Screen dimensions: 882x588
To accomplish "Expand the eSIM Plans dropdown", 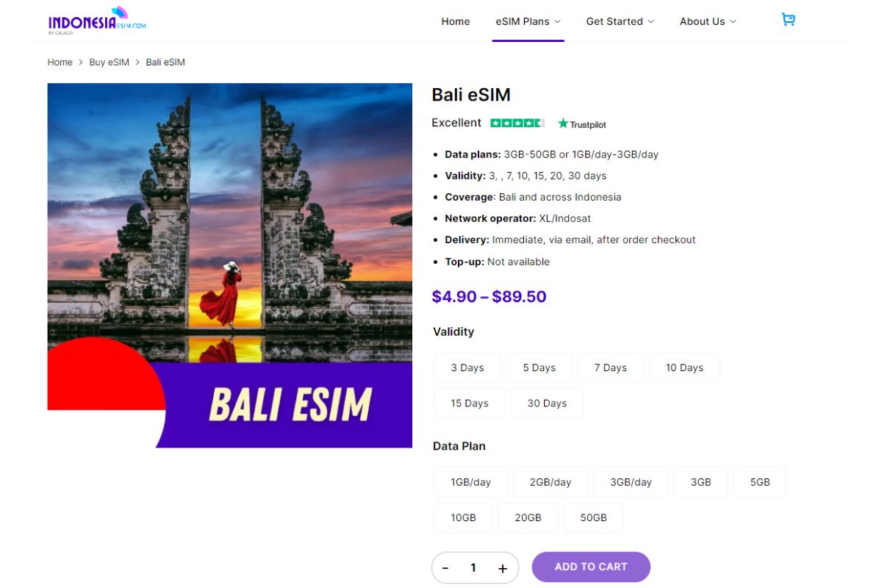I will click(528, 21).
